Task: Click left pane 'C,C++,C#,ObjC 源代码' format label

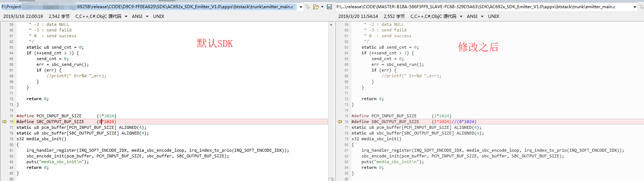Action: click(98, 16)
